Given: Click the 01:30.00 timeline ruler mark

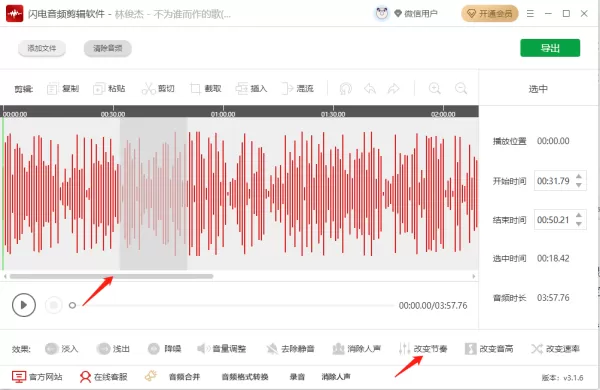Looking at the screenshot, I should [x=333, y=114].
